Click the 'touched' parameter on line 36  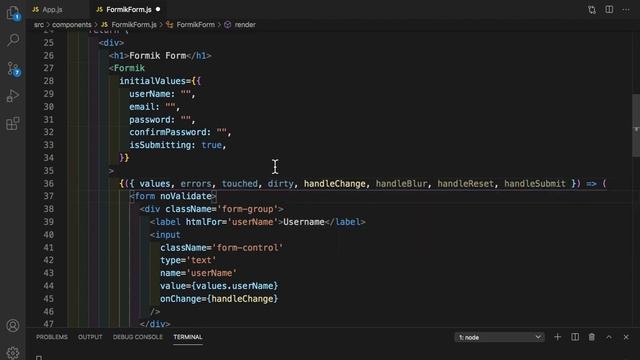click(240, 184)
